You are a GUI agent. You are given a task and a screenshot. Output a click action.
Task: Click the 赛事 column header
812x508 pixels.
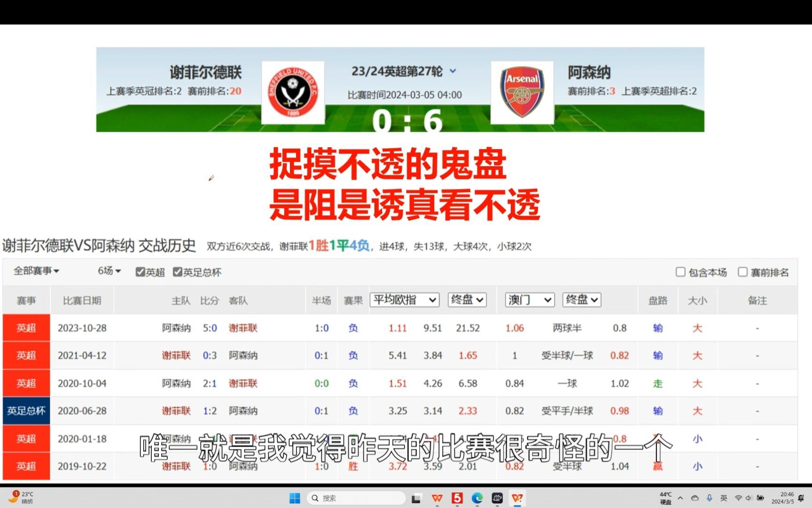click(x=26, y=301)
